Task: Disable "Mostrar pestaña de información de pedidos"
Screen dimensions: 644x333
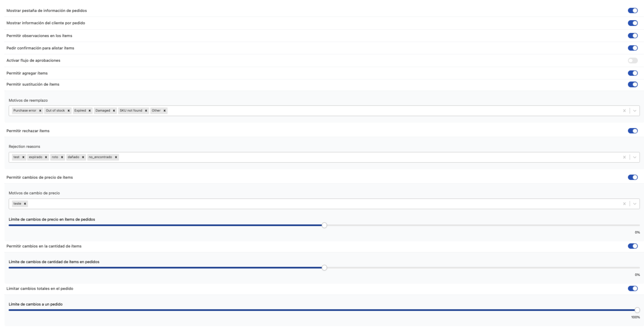Action: click(633, 10)
